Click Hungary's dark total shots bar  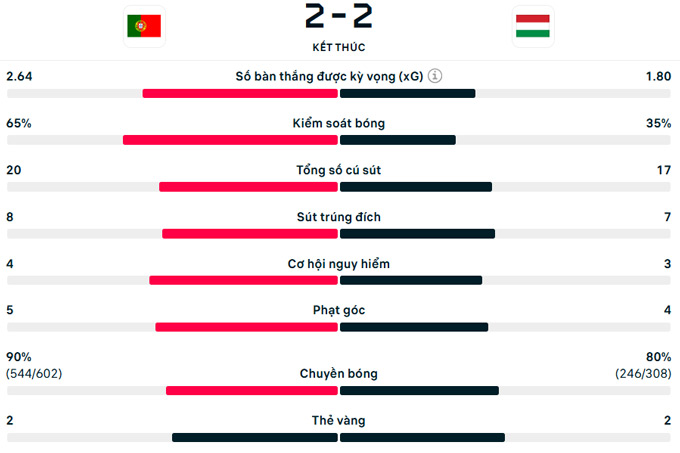[416, 187]
